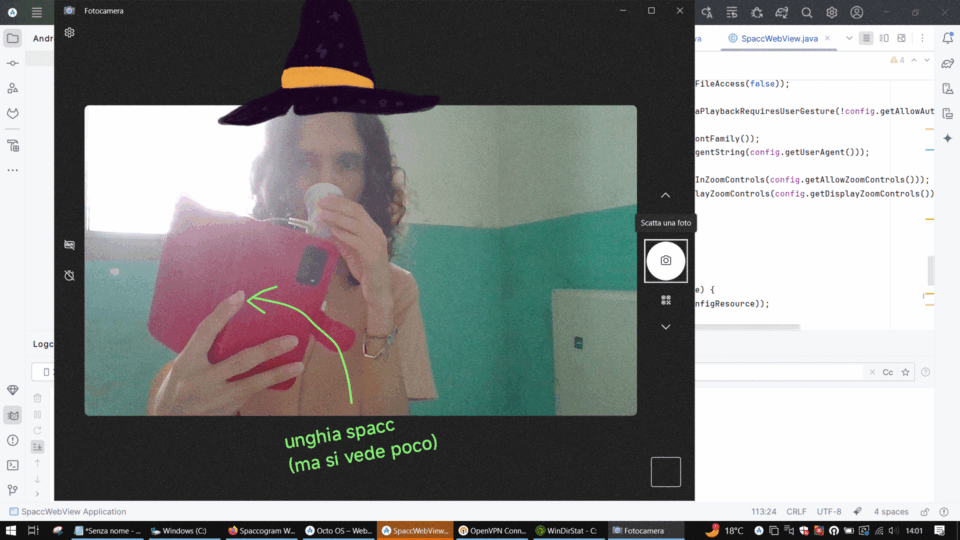Toggle match case Cc in Logcat filter

point(887,372)
